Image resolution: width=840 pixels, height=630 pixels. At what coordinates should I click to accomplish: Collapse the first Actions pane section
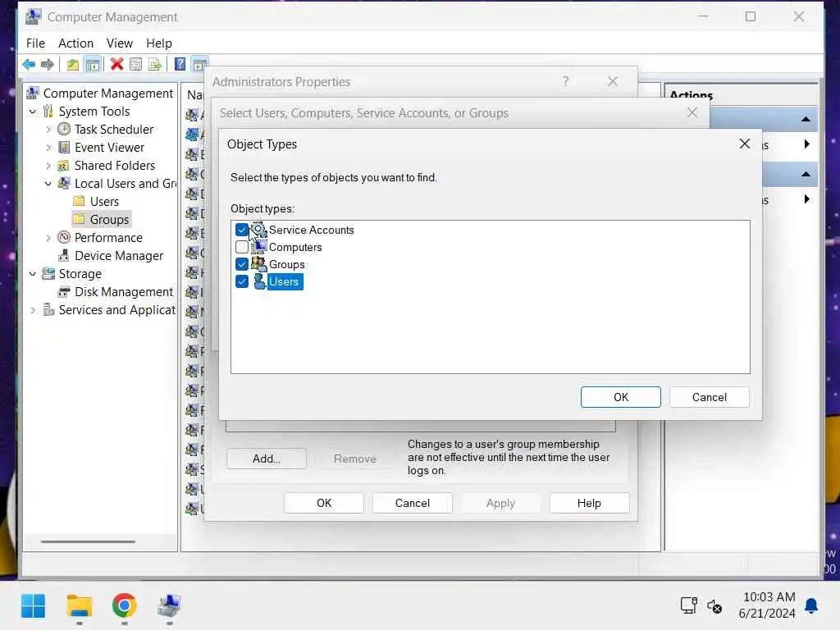coord(806,119)
